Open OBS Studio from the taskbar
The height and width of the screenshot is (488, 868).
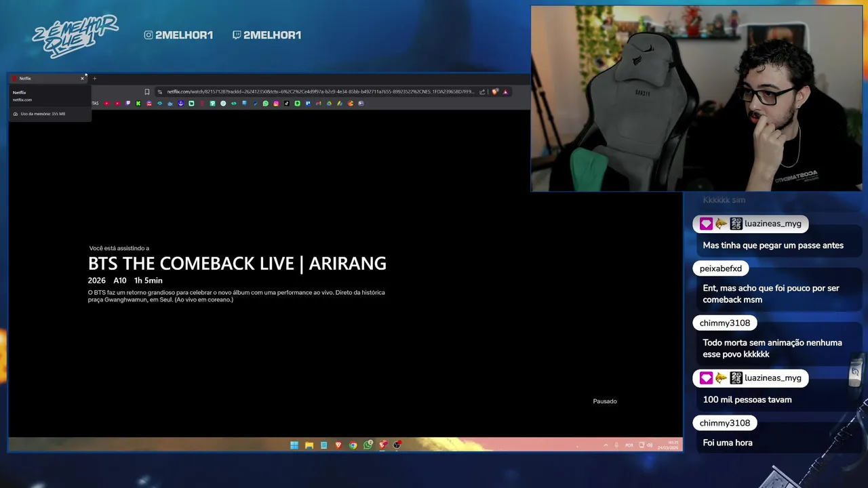[397, 445]
